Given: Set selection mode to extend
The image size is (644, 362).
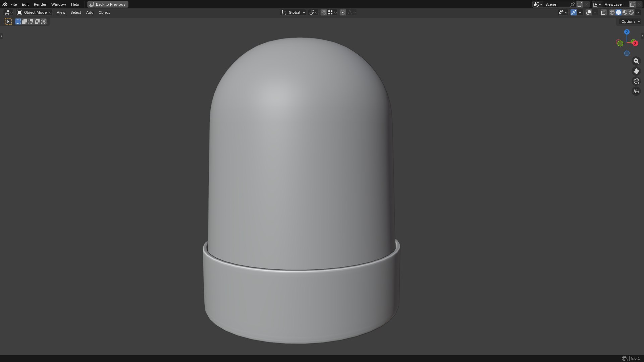Looking at the screenshot, I should [24, 21].
